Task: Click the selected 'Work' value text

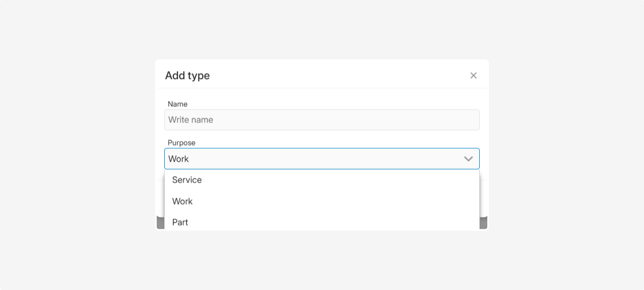Action: [179, 159]
